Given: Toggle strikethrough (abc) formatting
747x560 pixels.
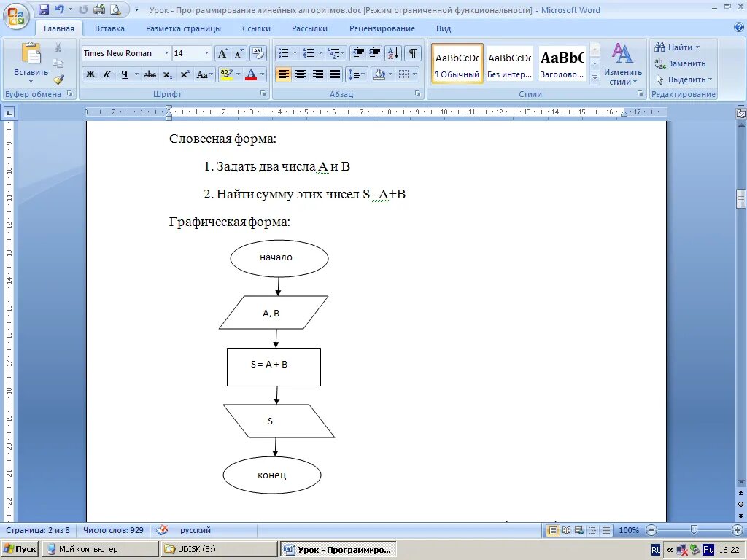Looking at the screenshot, I should [150, 74].
